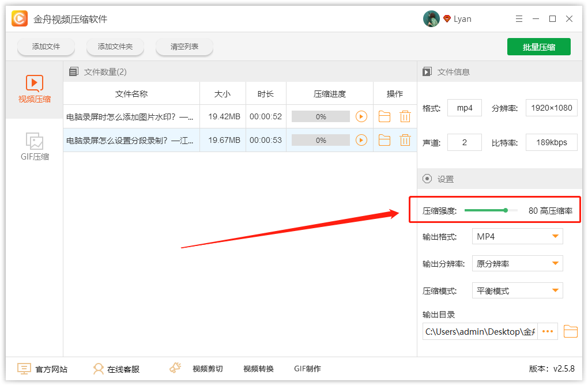Screen dimensions: 588x386
Task: Click the 清空列表 button
Action: click(x=184, y=47)
